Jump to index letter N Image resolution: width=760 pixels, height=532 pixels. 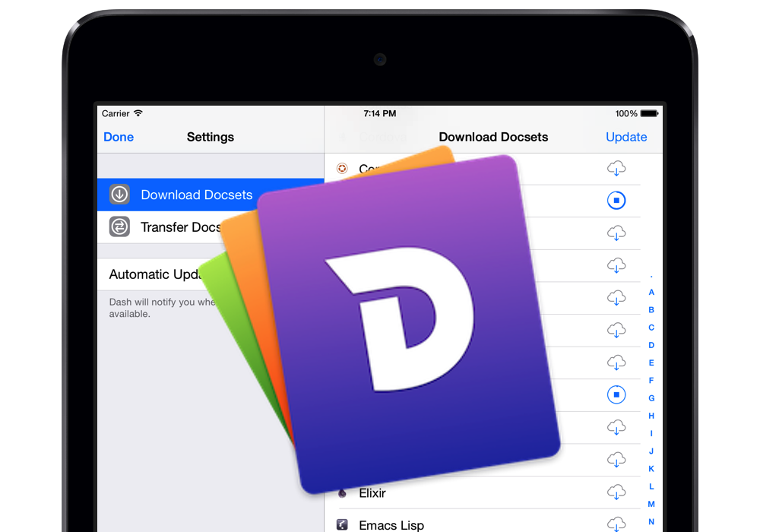[651, 522]
